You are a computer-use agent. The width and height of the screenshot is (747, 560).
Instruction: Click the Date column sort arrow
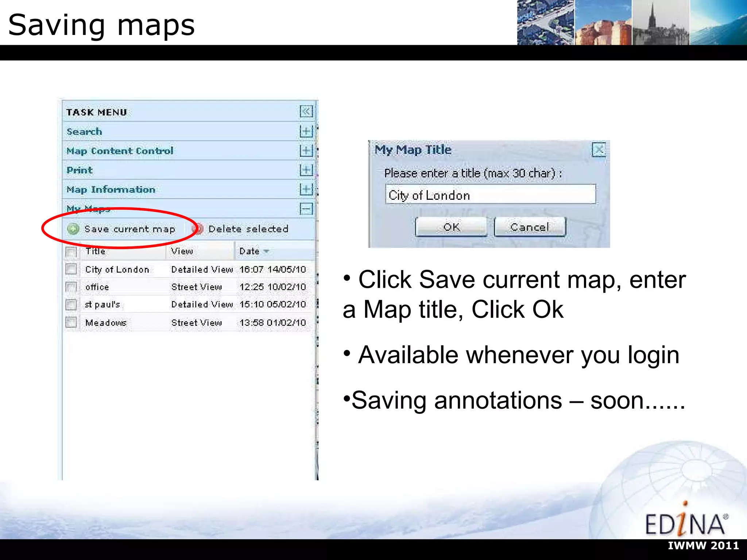tap(267, 251)
